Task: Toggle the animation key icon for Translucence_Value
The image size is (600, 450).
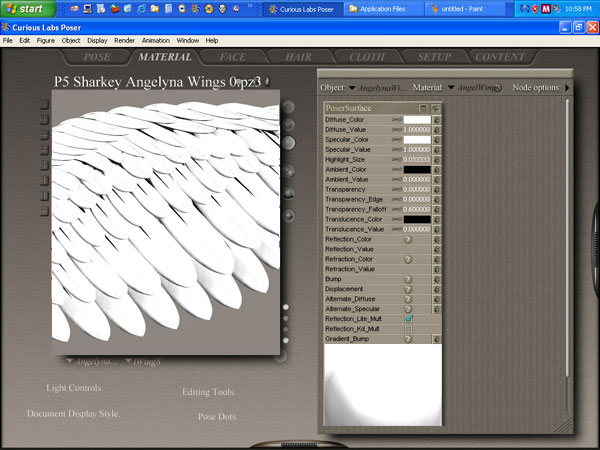Action: 397,229
